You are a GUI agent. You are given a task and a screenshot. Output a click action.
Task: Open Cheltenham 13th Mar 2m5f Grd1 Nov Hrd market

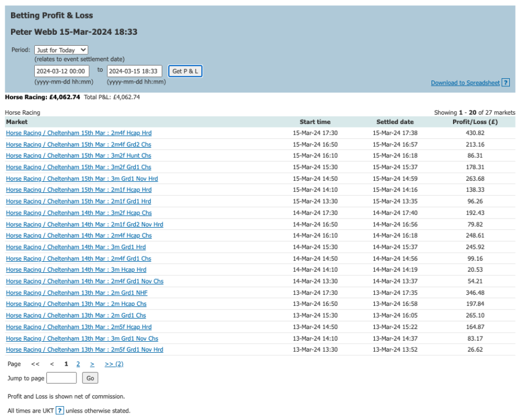pyautogui.click(x=85, y=349)
